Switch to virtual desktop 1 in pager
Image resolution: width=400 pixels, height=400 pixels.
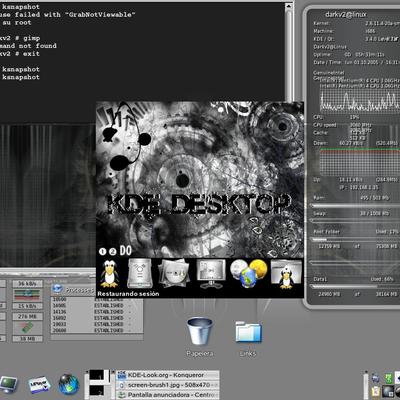click(98, 376)
